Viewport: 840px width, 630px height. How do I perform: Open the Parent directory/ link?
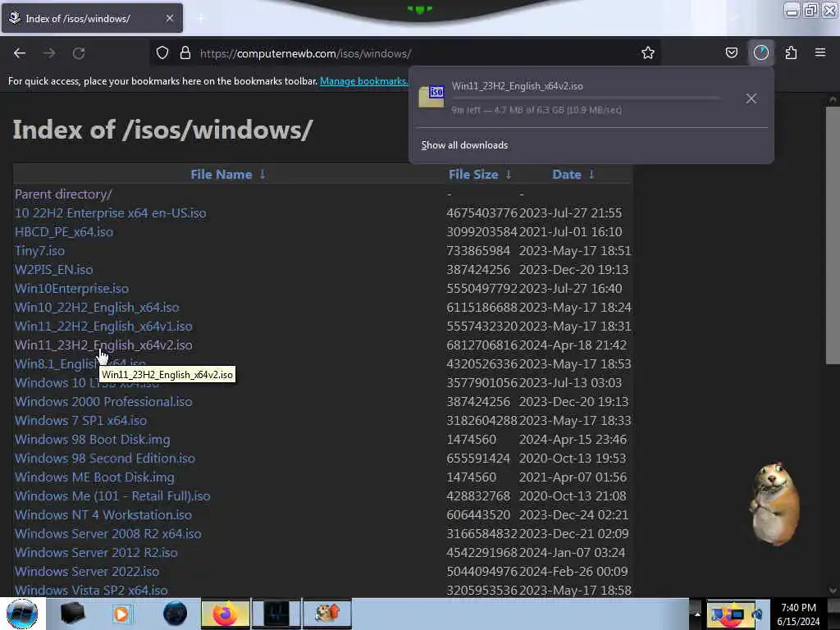63,194
